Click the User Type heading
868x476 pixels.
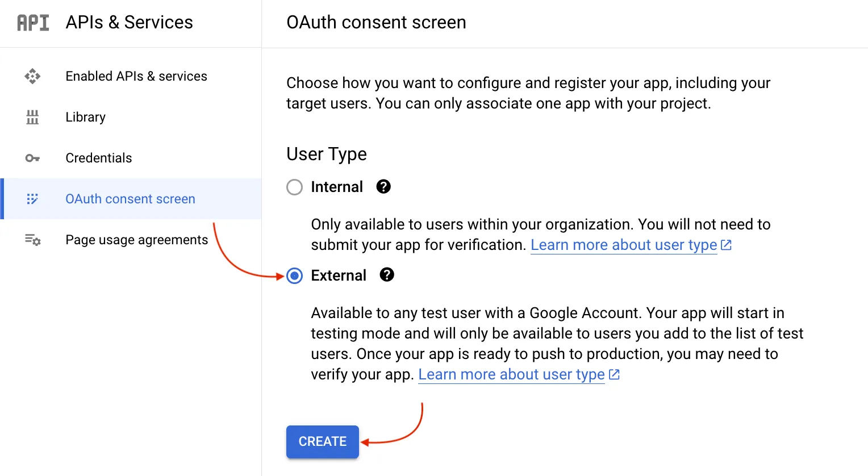click(x=327, y=154)
